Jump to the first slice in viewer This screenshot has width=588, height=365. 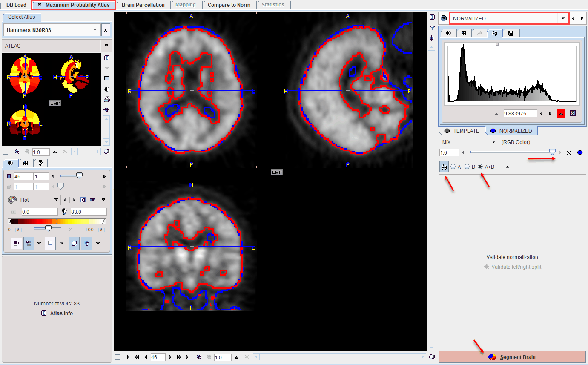click(x=129, y=357)
